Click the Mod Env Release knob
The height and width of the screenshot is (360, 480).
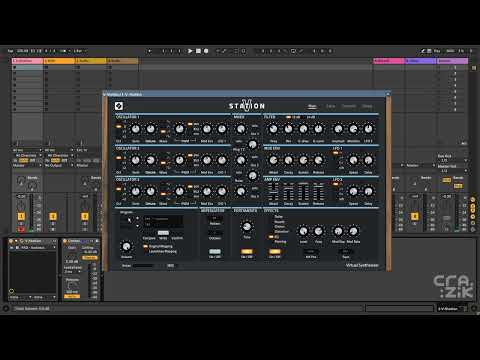pyautogui.click(x=318, y=160)
